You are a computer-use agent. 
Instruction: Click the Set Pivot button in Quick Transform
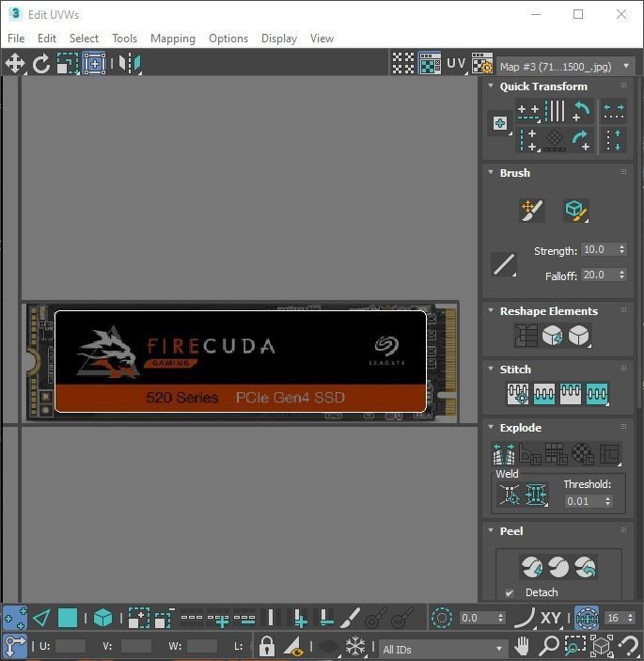[500, 123]
